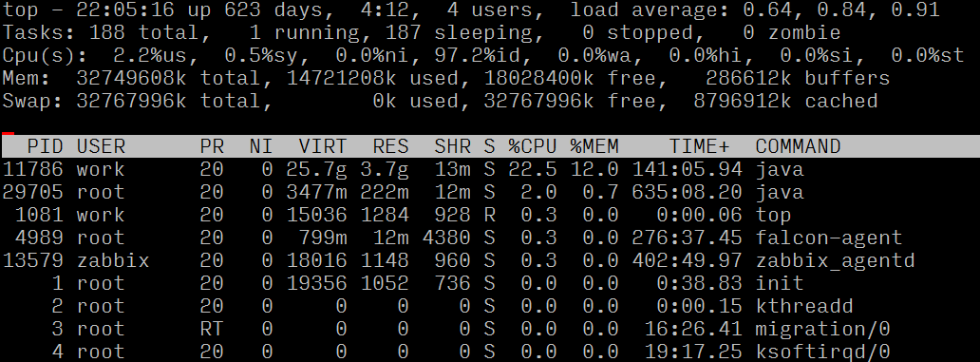Click the %CPU column header
The height and width of the screenshot is (362, 980).
[532, 147]
